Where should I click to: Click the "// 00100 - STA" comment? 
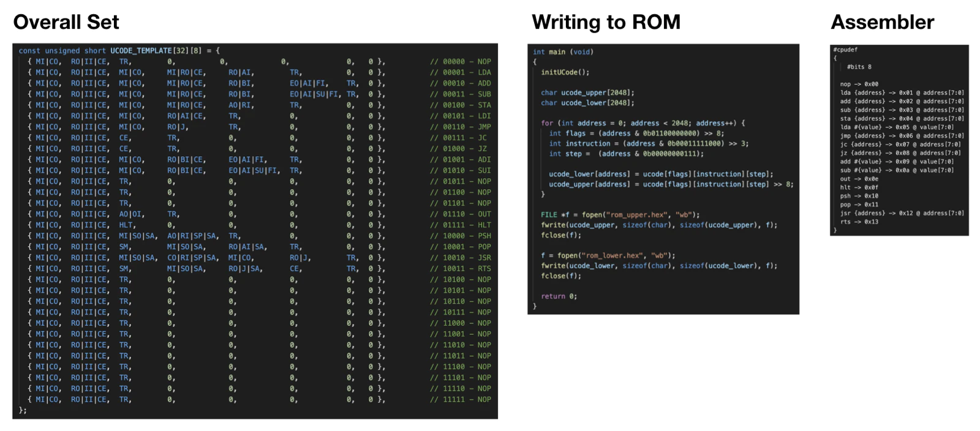pyautogui.click(x=460, y=105)
